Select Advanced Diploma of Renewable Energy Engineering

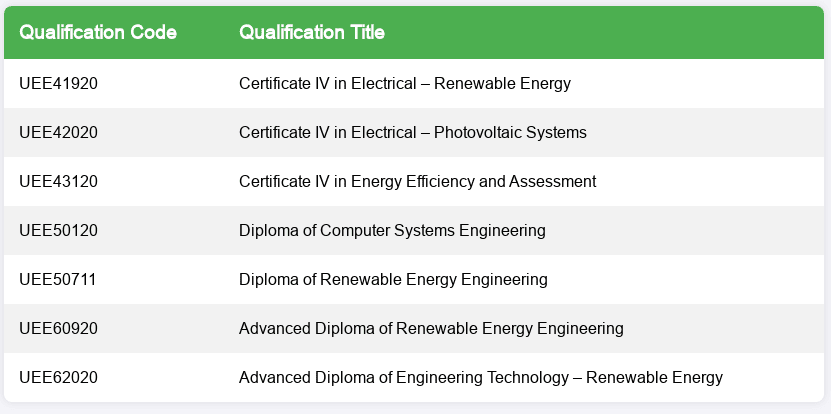tap(431, 328)
